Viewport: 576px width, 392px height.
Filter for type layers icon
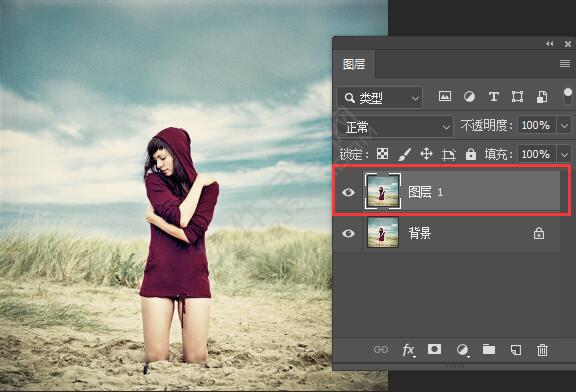(494, 97)
